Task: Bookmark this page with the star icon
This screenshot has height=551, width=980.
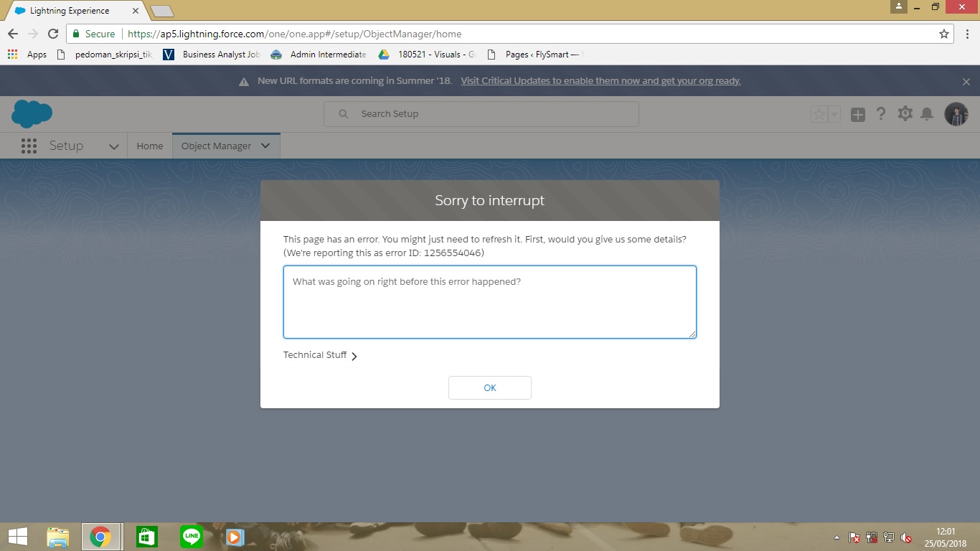Action: click(x=944, y=34)
